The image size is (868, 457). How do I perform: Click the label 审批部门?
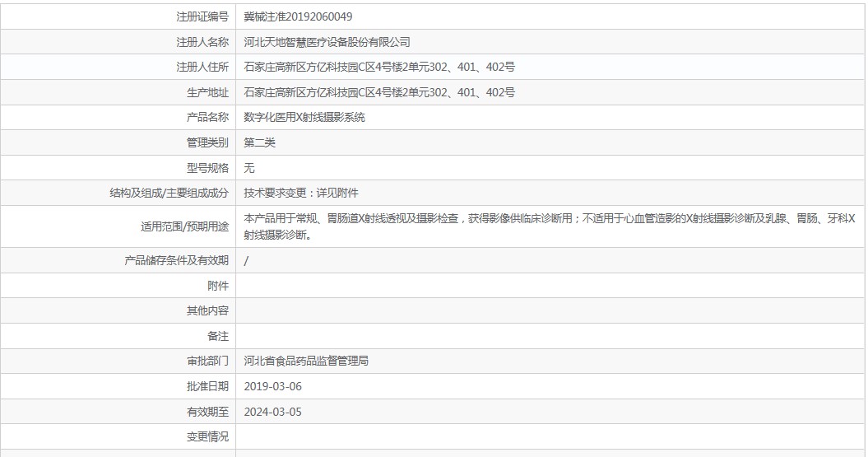pos(207,361)
